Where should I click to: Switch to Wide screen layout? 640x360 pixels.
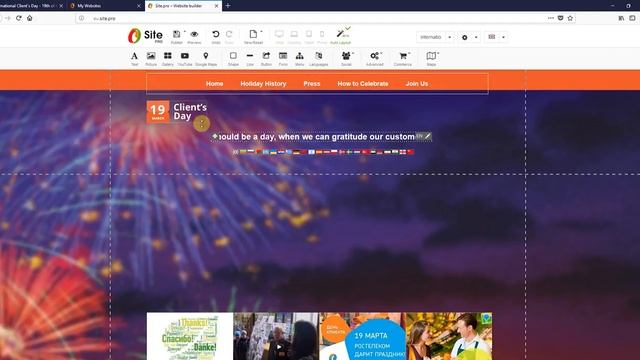click(x=279, y=35)
